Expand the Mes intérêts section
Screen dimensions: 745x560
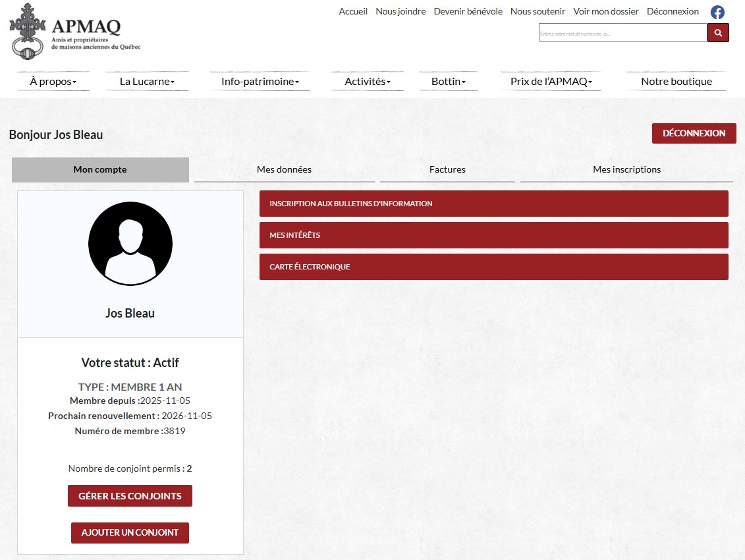click(x=493, y=235)
